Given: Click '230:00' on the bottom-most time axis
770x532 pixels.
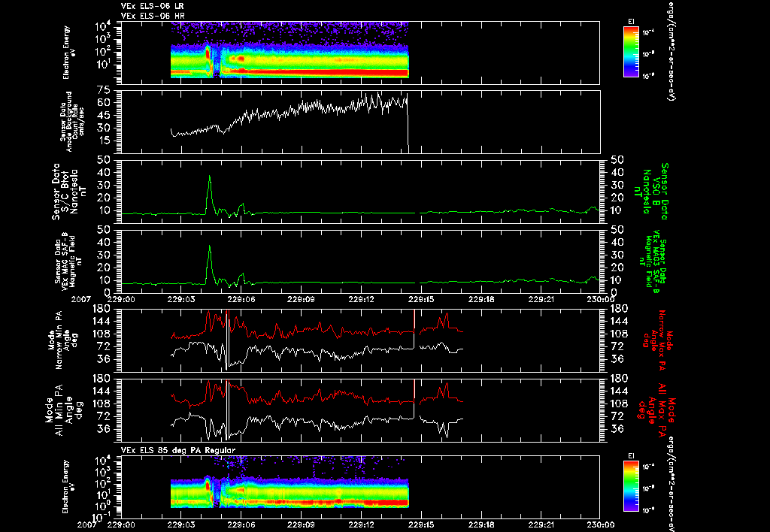Looking at the screenshot, I should tap(601, 524).
